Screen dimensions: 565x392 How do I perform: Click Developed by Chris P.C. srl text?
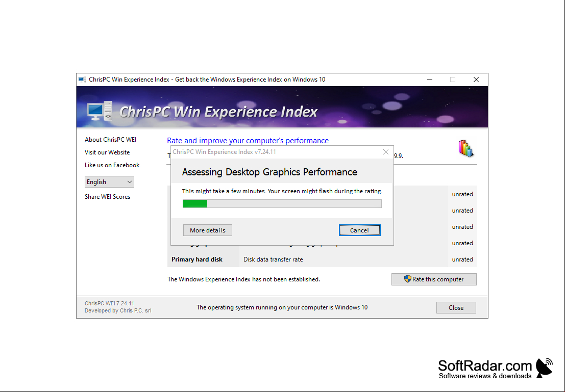pyautogui.click(x=118, y=310)
